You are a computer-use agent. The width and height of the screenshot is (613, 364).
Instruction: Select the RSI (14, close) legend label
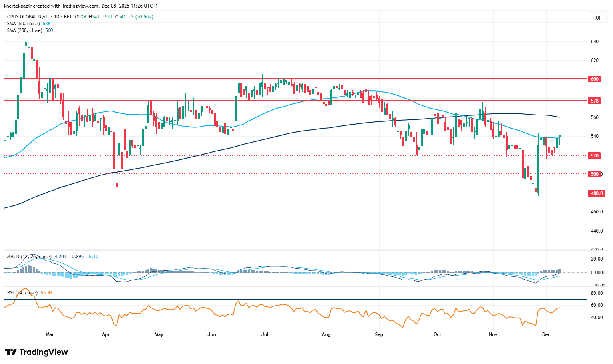22,293
